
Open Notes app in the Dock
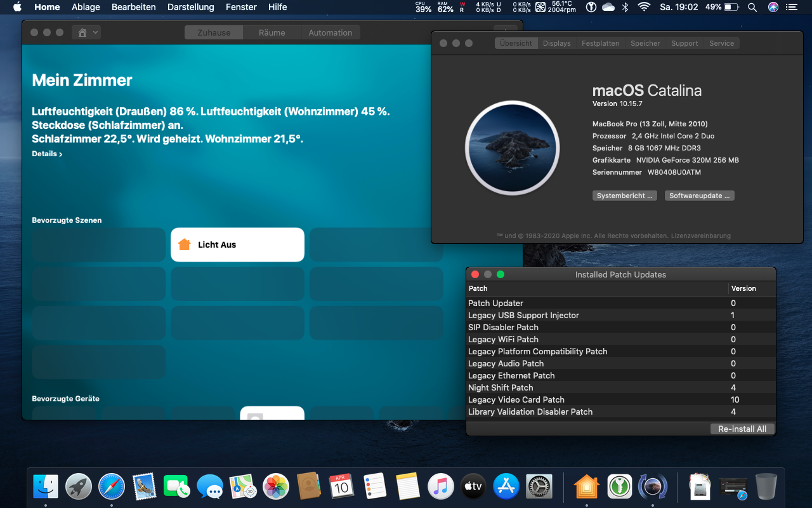407,487
